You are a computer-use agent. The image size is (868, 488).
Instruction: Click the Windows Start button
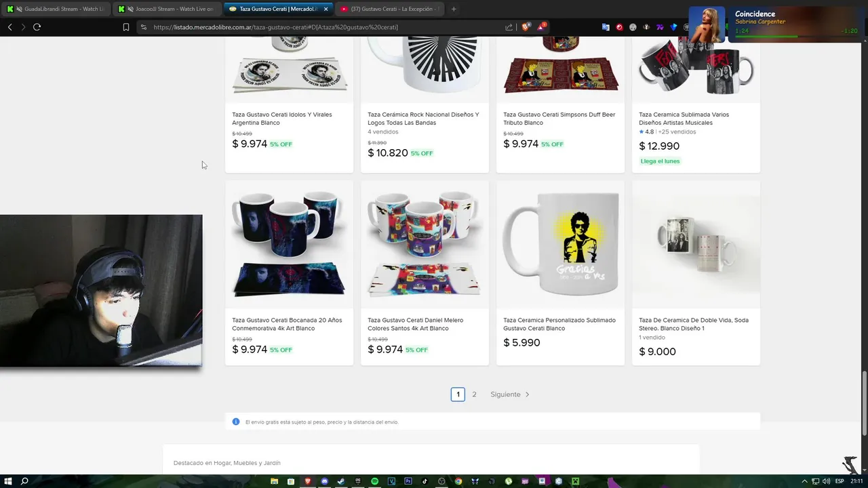(7, 481)
